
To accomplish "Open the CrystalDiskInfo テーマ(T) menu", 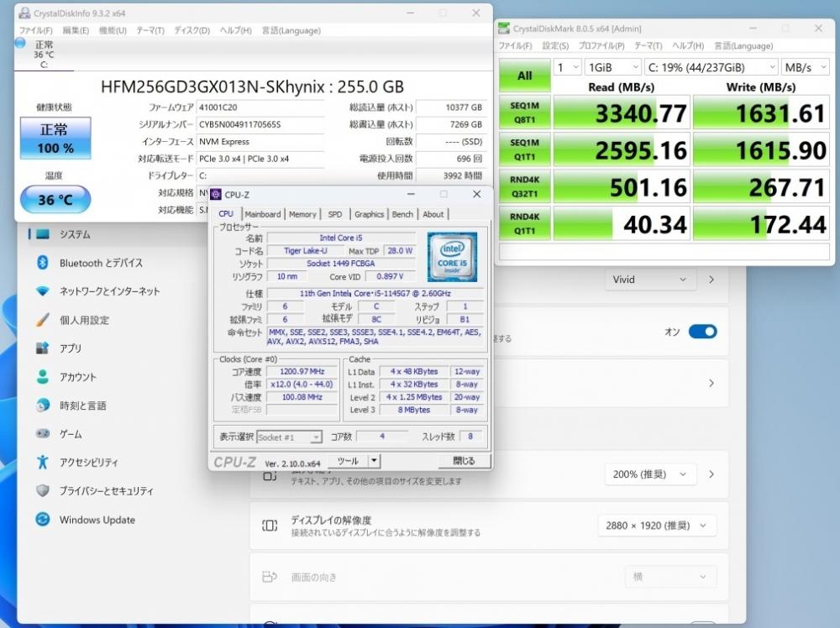I will click(150, 30).
